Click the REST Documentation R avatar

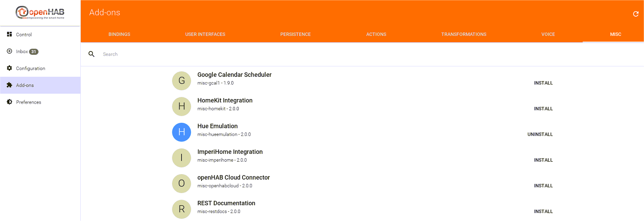pyautogui.click(x=181, y=209)
